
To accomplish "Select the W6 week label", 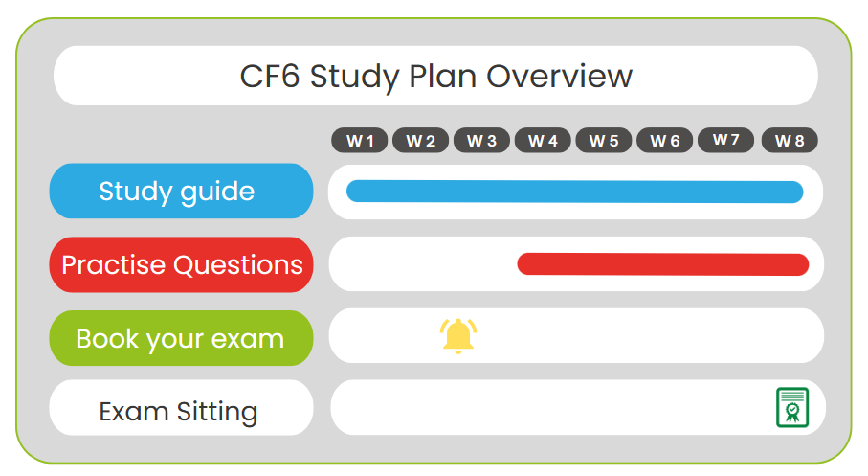I will click(x=665, y=141).
